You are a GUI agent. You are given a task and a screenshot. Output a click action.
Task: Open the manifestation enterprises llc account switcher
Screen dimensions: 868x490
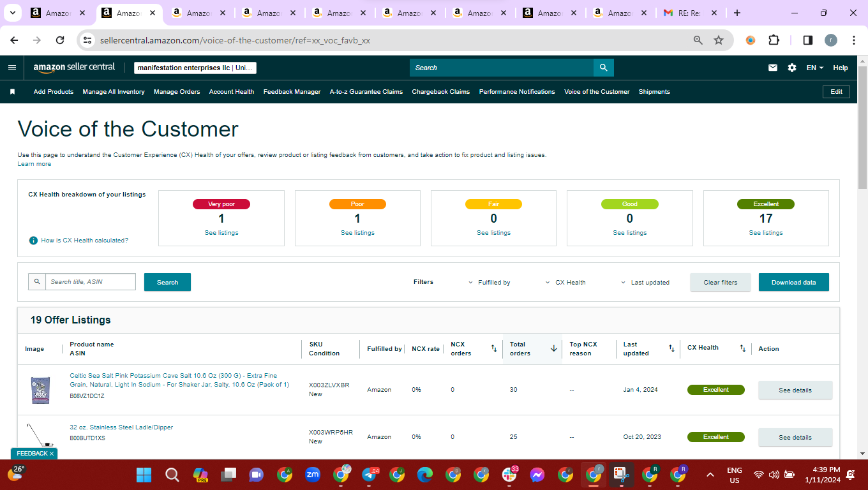pos(195,68)
